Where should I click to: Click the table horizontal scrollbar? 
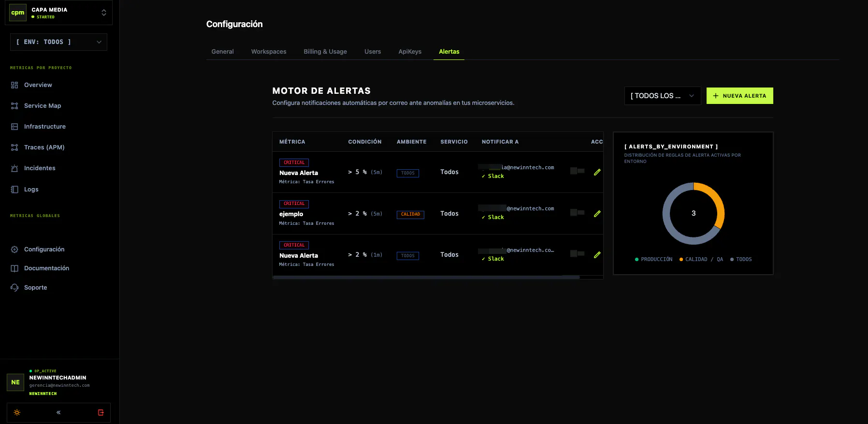point(426,278)
